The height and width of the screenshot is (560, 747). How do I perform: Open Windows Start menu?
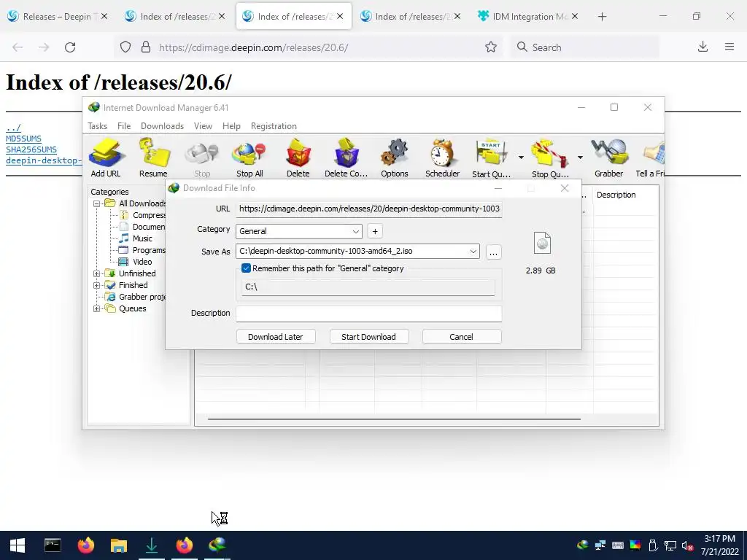(18, 545)
